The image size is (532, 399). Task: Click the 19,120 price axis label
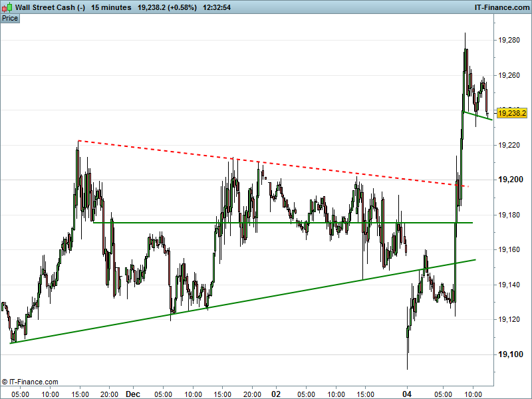(509, 319)
